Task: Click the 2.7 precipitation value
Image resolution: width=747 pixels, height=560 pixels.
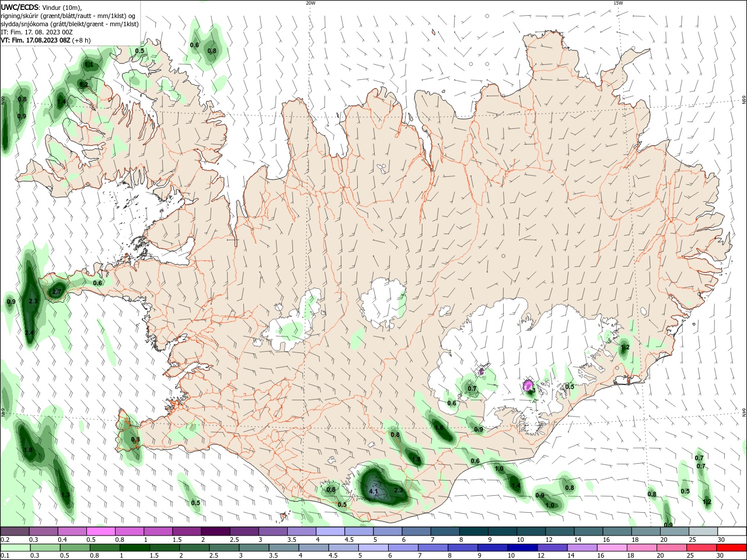Action: 57,292
